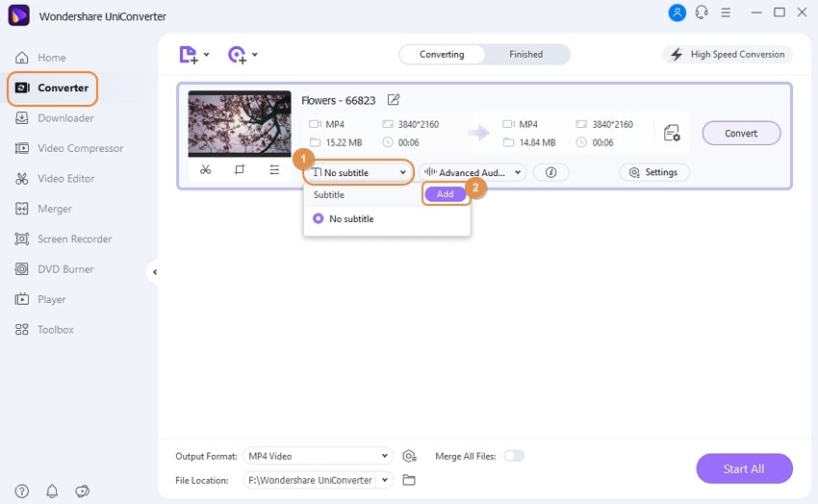Viewport: 818px width, 504px height.
Task: Select the Crop tool icon
Action: (240, 169)
